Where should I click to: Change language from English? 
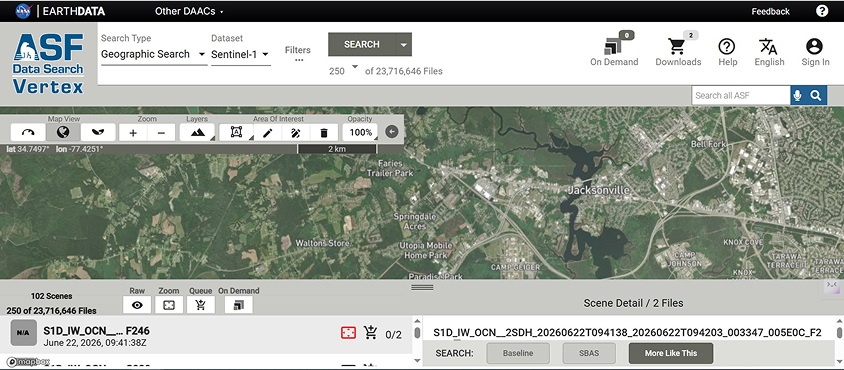pyautogui.click(x=769, y=52)
